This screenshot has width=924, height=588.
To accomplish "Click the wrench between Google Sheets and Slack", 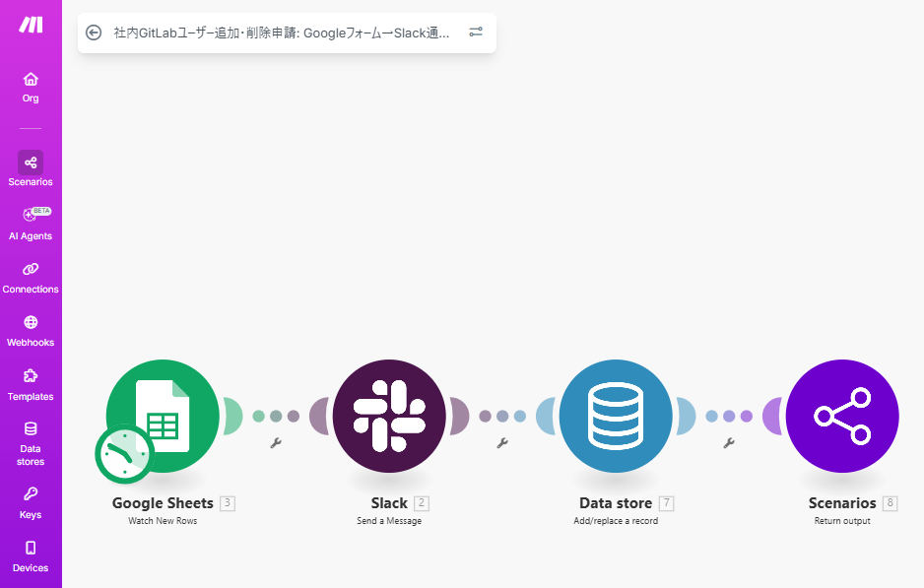I will (276, 443).
